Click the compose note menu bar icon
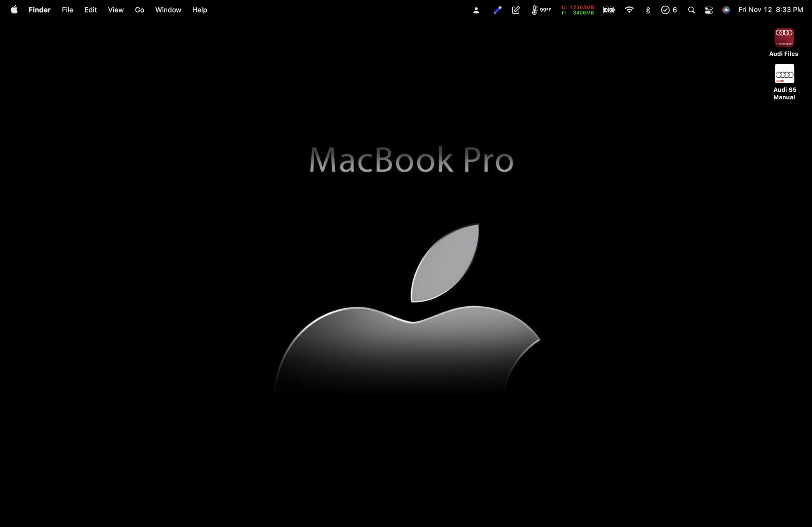 click(516, 10)
